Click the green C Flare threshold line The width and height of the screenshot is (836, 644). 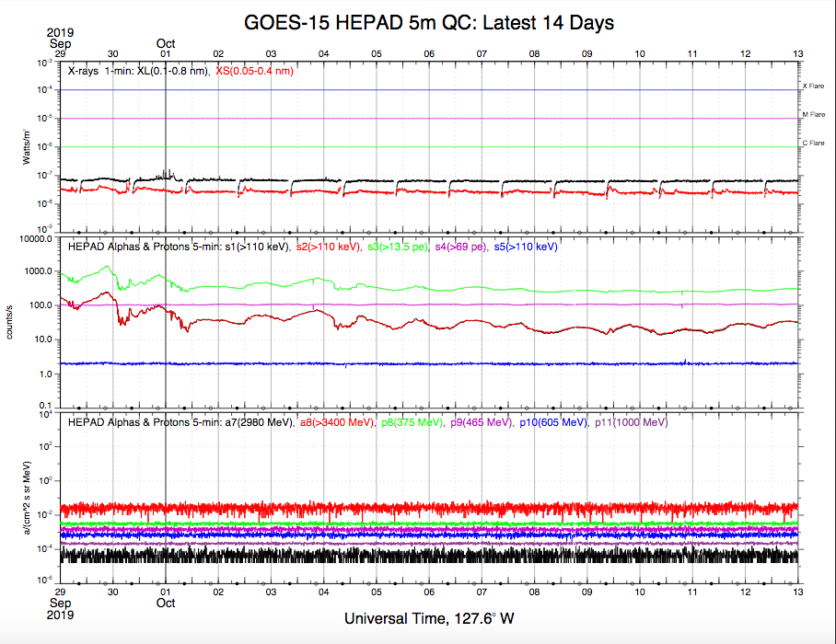pos(429,147)
